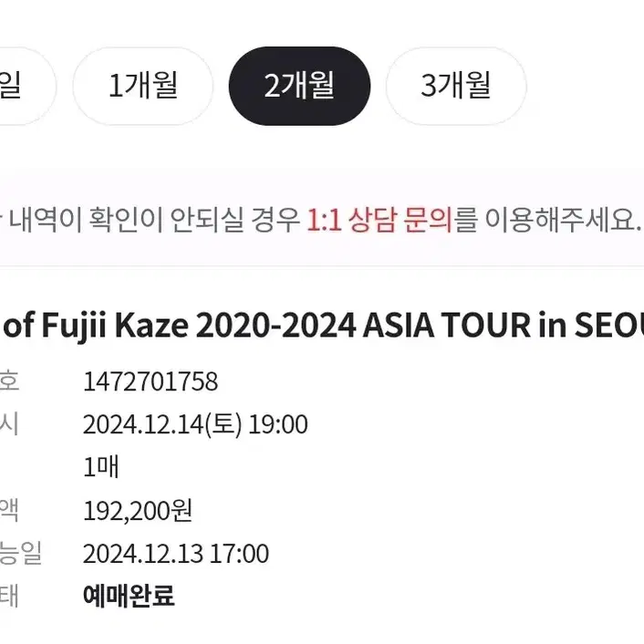Click the 태 label beside 예매완료
Screen dimensions: 644x644
tap(9, 595)
